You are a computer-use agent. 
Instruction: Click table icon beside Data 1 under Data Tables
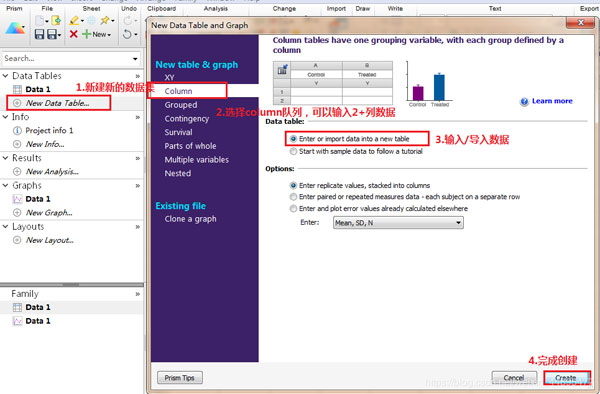pos(17,89)
